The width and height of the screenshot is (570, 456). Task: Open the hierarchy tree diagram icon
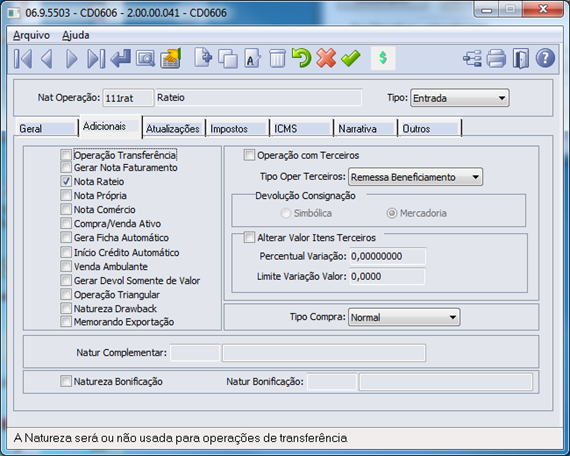pyautogui.click(x=472, y=59)
